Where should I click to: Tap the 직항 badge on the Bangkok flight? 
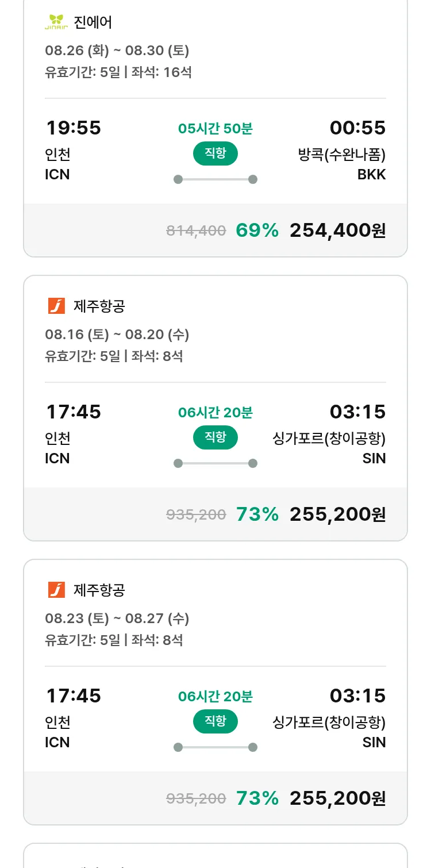[215, 153]
